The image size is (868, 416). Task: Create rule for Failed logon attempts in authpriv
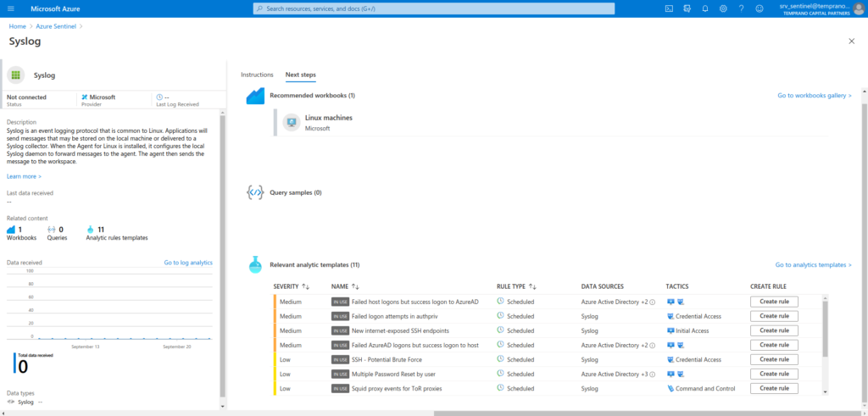(774, 316)
